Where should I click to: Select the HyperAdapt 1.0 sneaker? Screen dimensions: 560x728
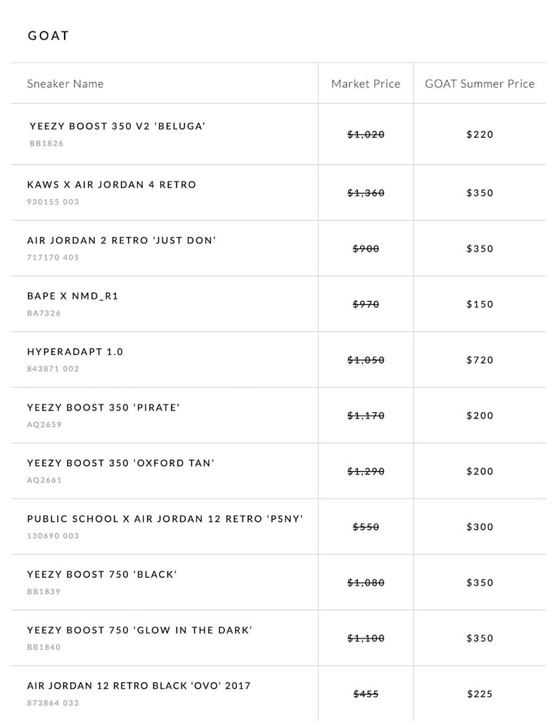click(75, 352)
